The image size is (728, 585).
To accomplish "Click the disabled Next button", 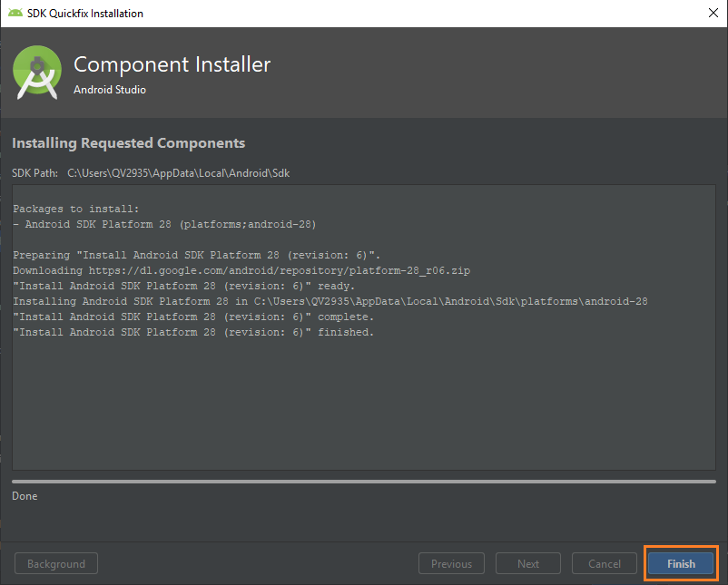I will (528, 563).
